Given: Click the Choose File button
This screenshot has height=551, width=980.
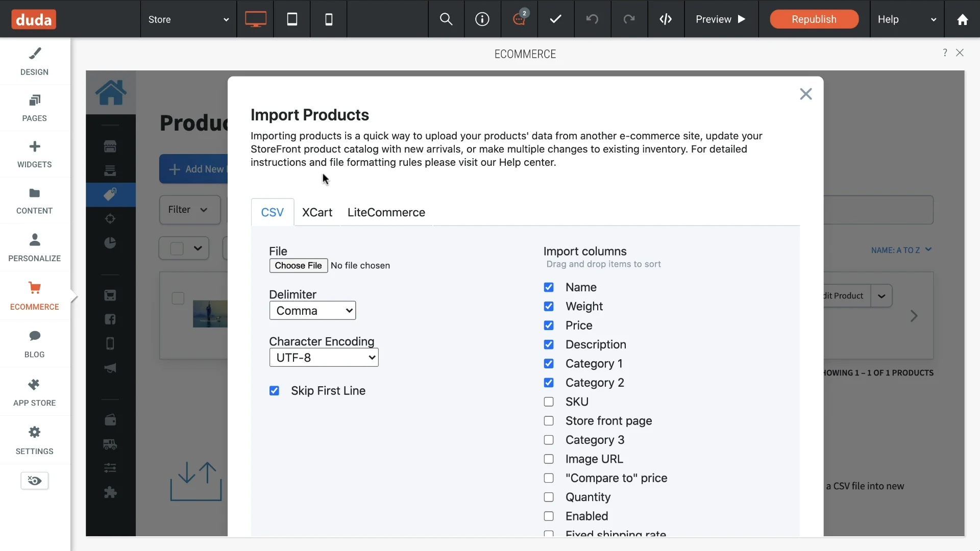Looking at the screenshot, I should coord(299,265).
